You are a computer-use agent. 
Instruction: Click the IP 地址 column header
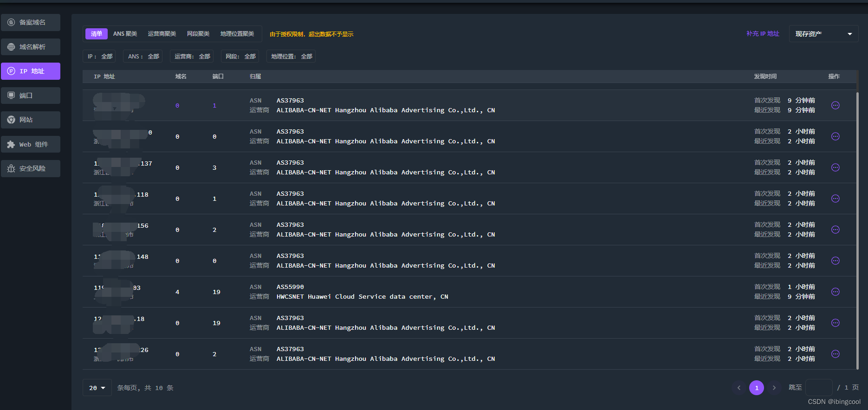coord(104,77)
